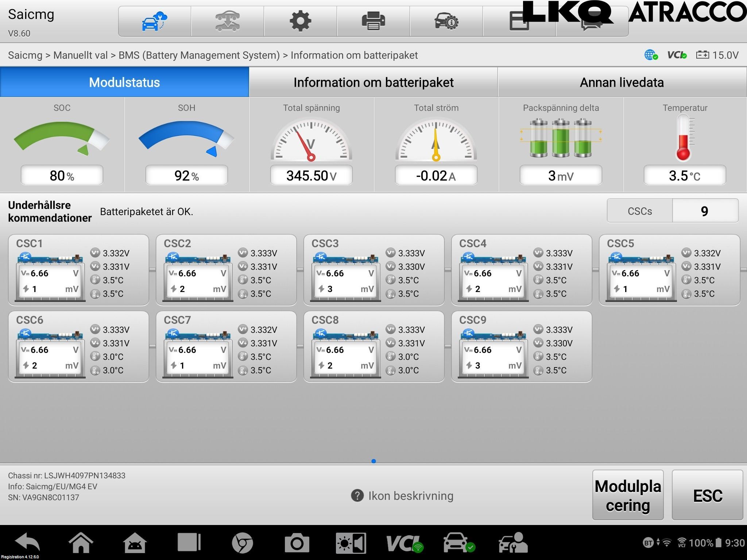This screenshot has width=747, height=560.
Task: Open the vehicle info gear icon
Action: tap(446, 21)
